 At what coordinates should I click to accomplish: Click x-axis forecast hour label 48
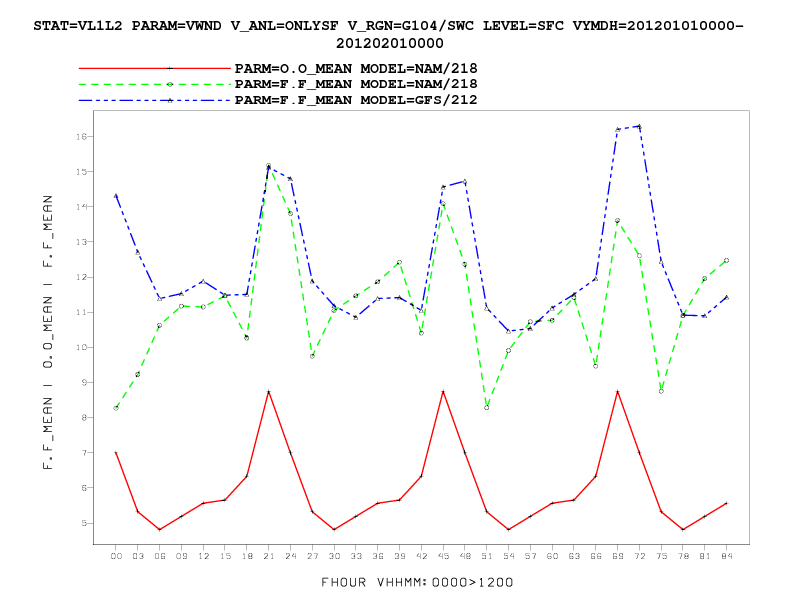(465, 556)
